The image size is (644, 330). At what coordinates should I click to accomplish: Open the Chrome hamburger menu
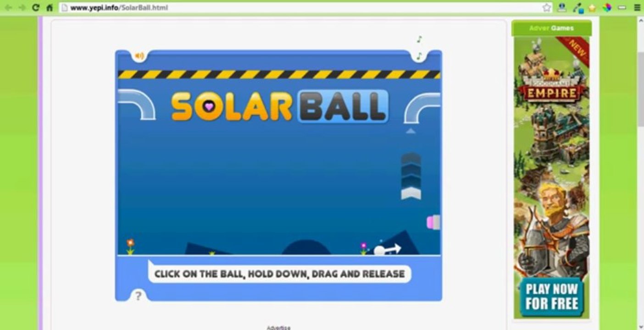pos(637,7)
